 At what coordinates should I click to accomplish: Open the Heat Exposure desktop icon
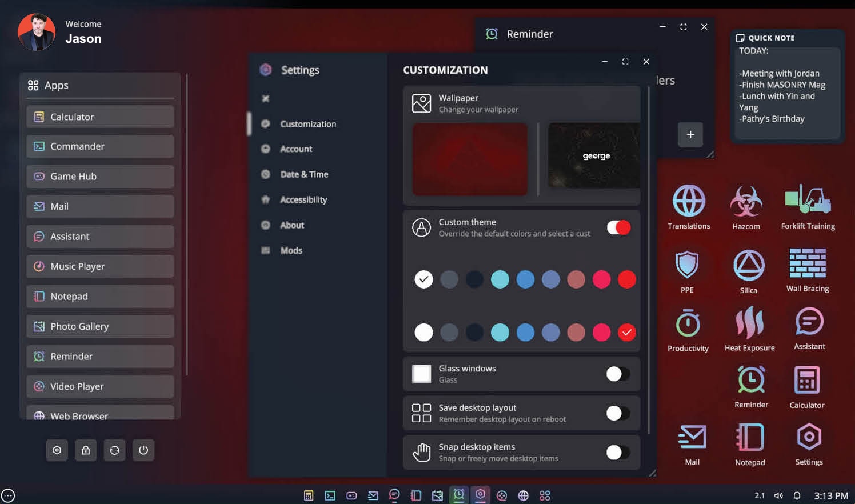(749, 323)
